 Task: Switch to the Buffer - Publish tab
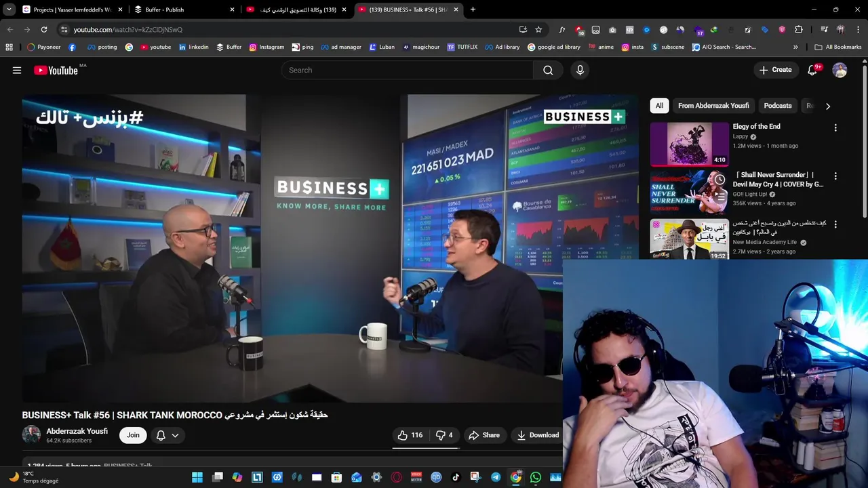click(178, 9)
